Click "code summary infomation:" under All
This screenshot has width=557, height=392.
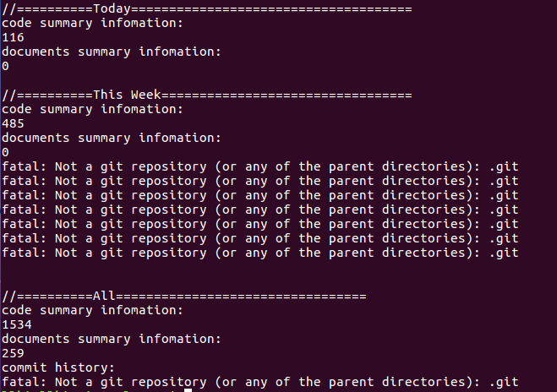[x=92, y=310]
